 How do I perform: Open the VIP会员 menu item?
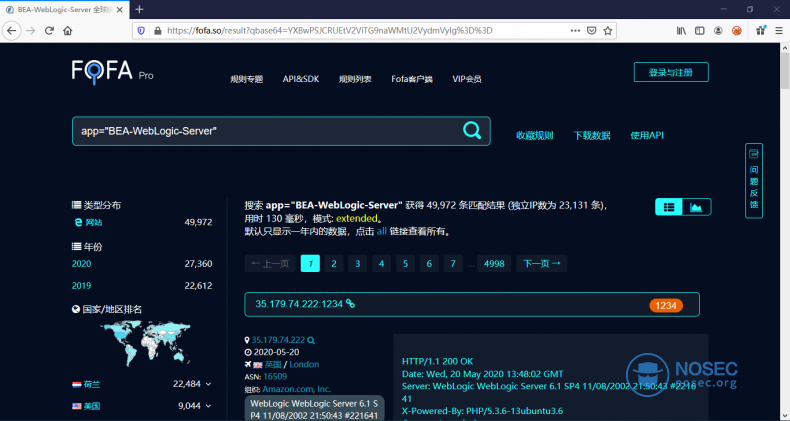click(x=467, y=79)
